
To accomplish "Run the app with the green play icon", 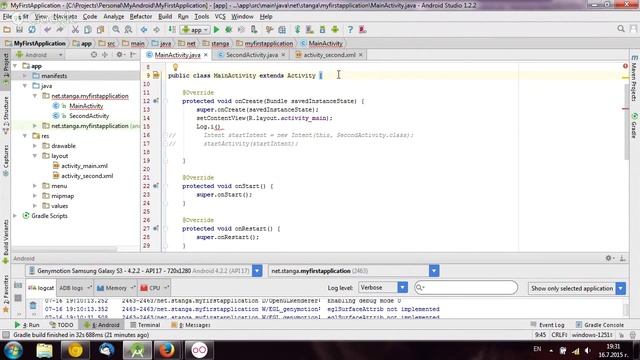I will [216, 29].
